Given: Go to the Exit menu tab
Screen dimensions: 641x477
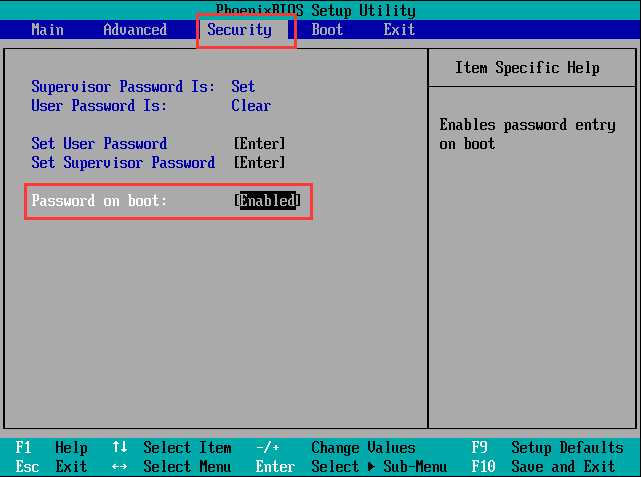Looking at the screenshot, I should (399, 29).
